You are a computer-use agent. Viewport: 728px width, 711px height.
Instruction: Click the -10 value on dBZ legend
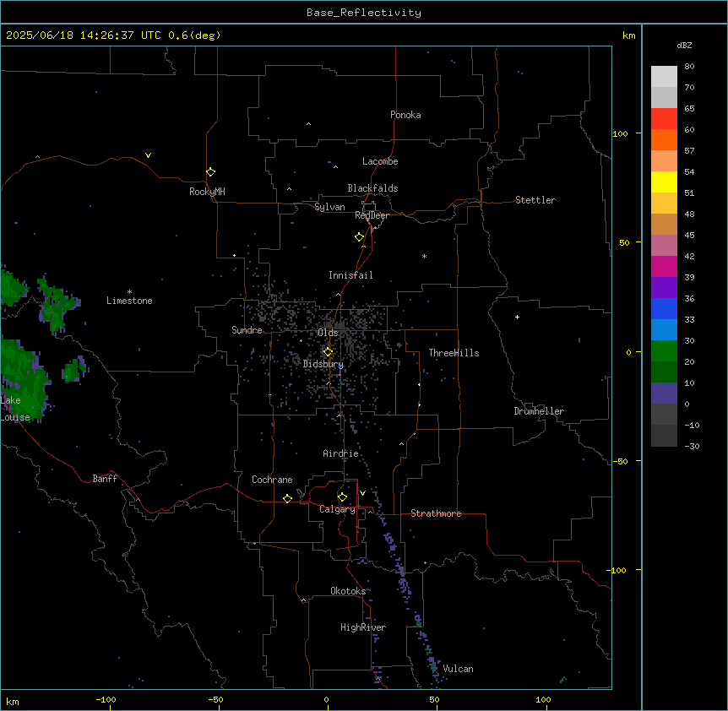pos(692,425)
